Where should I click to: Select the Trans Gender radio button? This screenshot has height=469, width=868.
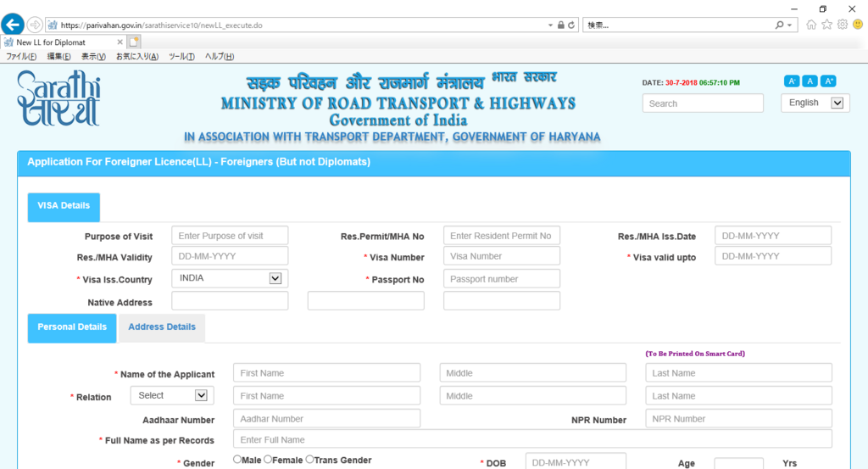310,459
